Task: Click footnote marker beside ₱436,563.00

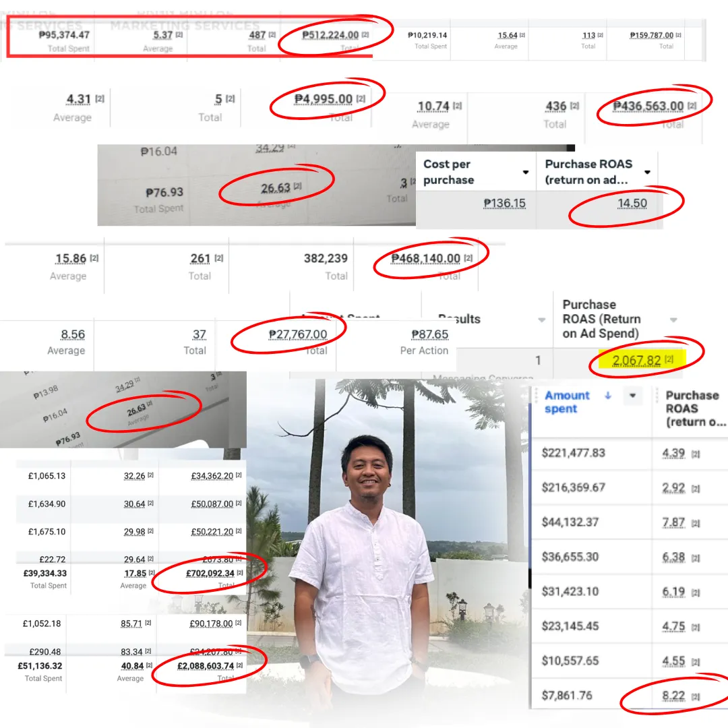Action: (x=692, y=105)
